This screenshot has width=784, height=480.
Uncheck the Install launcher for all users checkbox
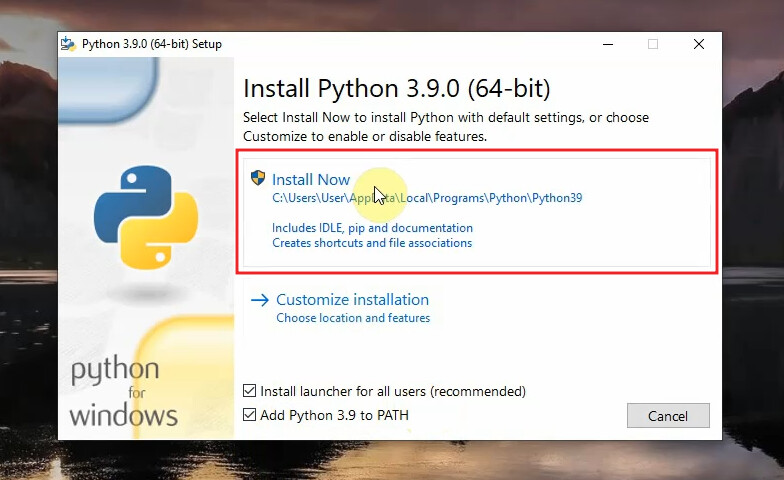250,391
